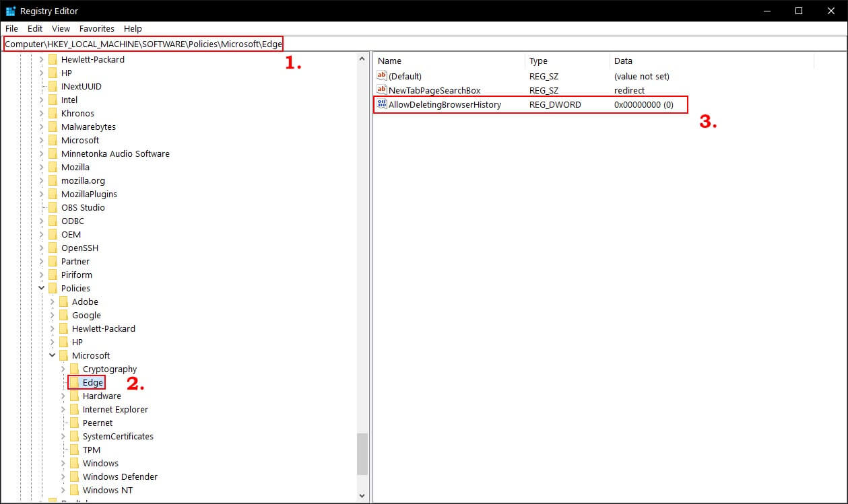The height and width of the screenshot is (504, 848).
Task: Click the Minnetonka Audio Software folder icon
Action: (53, 153)
